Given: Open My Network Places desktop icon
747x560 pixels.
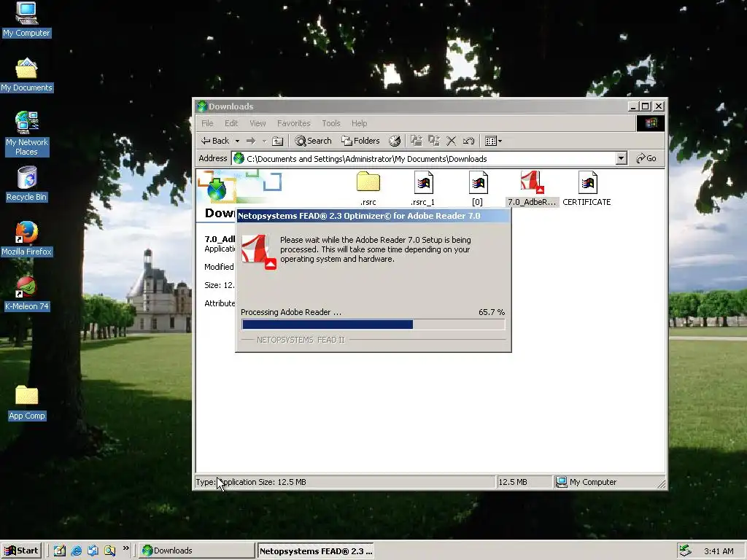Looking at the screenshot, I should tap(27, 133).
